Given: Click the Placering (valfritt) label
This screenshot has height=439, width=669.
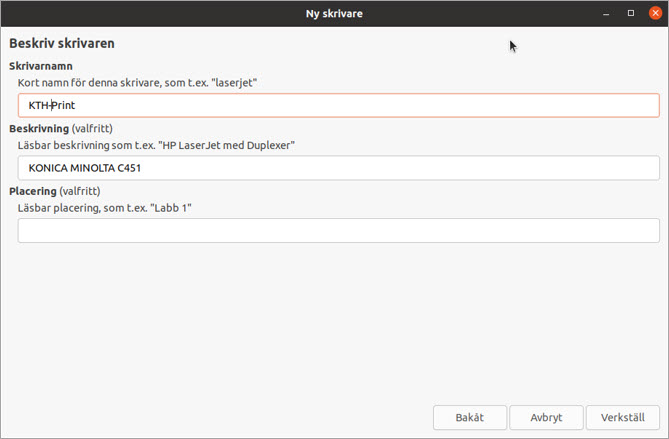Looking at the screenshot, I should (x=55, y=191).
